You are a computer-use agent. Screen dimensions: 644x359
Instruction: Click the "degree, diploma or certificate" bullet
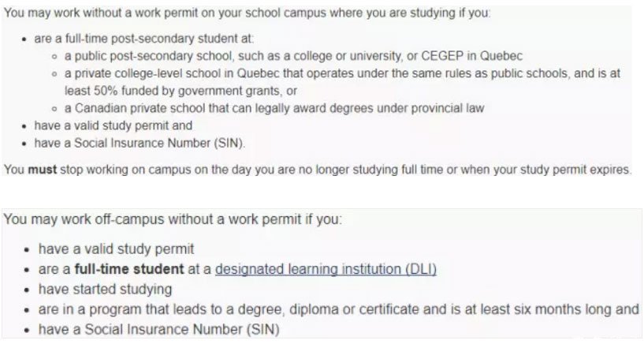click(x=337, y=309)
